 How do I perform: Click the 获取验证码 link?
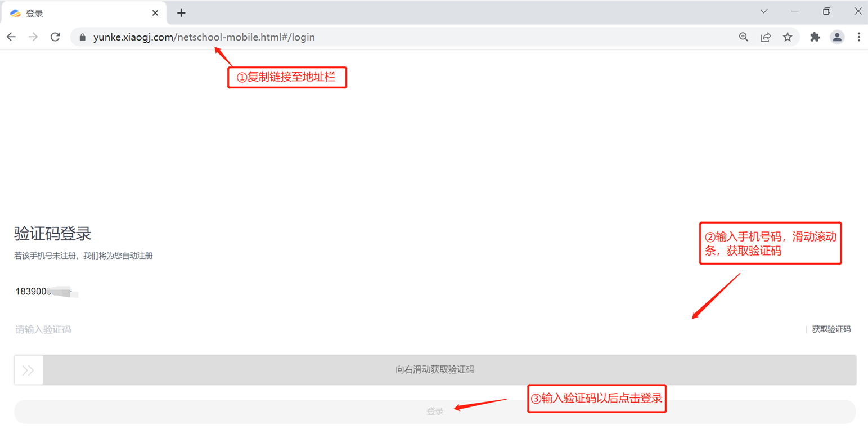pyautogui.click(x=831, y=329)
